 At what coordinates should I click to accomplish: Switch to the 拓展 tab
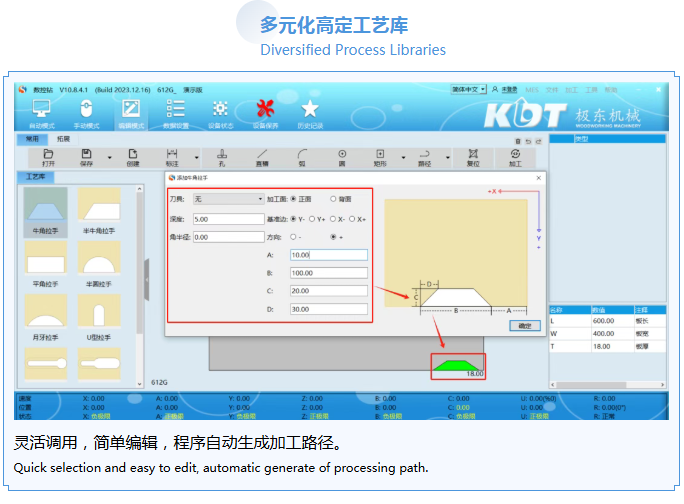63,139
